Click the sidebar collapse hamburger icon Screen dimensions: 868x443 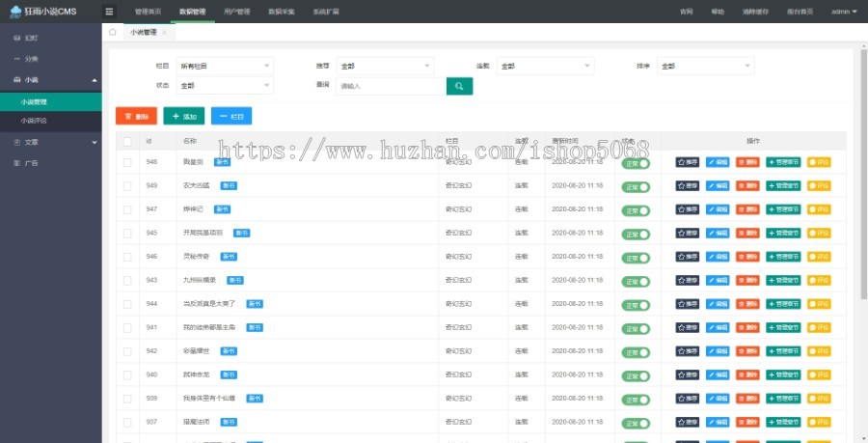[109, 12]
